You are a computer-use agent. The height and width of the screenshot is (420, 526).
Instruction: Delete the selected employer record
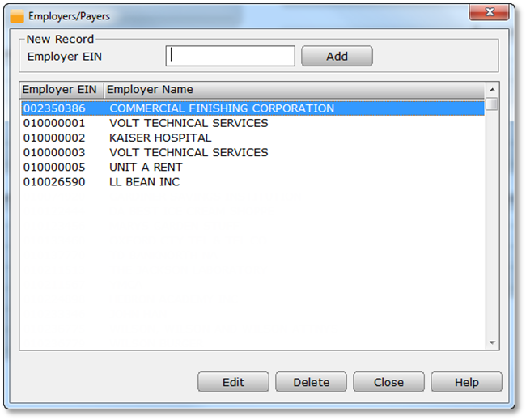point(311,382)
